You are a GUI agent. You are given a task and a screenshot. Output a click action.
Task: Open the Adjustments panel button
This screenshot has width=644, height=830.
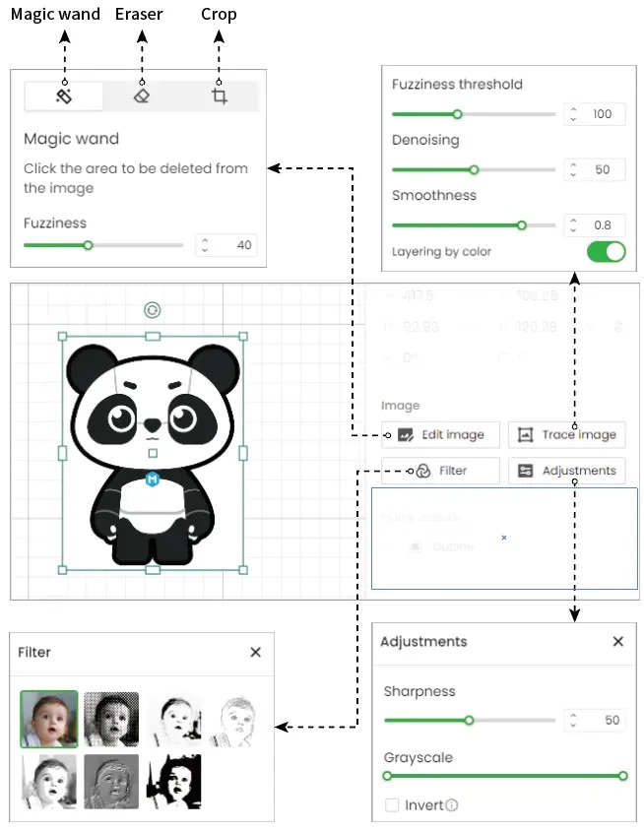click(566, 471)
